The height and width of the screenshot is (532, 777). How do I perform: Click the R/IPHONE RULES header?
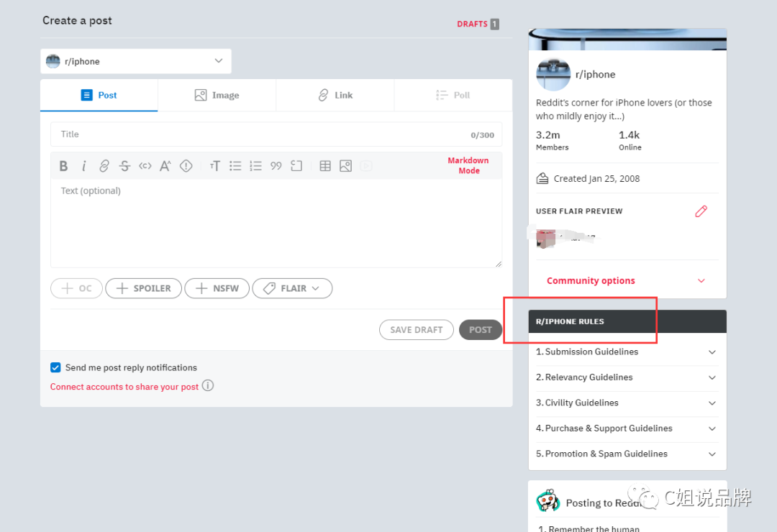627,321
